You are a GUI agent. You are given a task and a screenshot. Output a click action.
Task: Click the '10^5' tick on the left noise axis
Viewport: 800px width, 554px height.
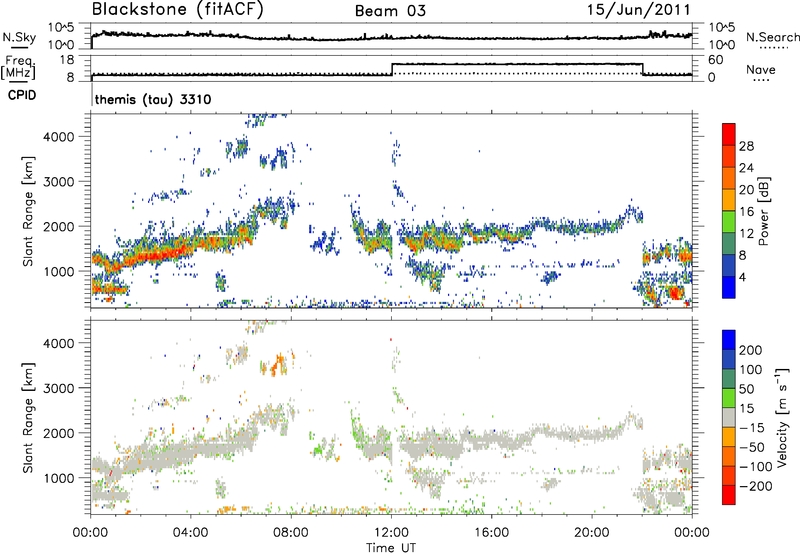(x=61, y=27)
